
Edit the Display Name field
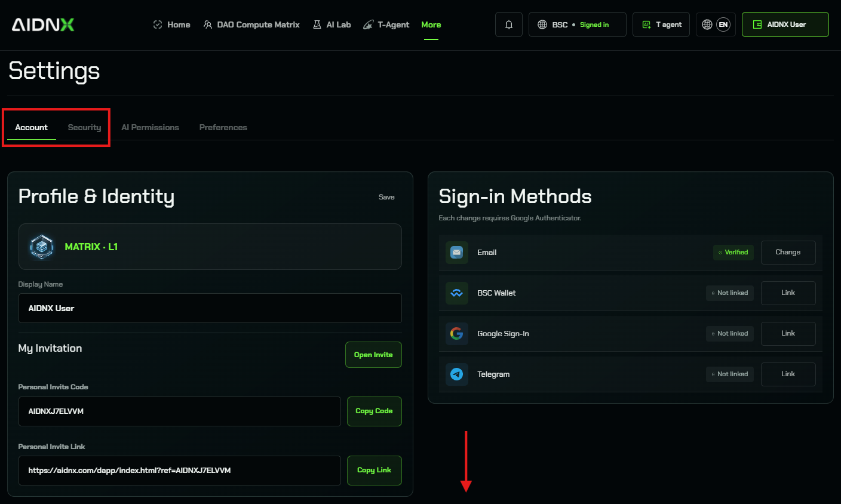(x=210, y=308)
